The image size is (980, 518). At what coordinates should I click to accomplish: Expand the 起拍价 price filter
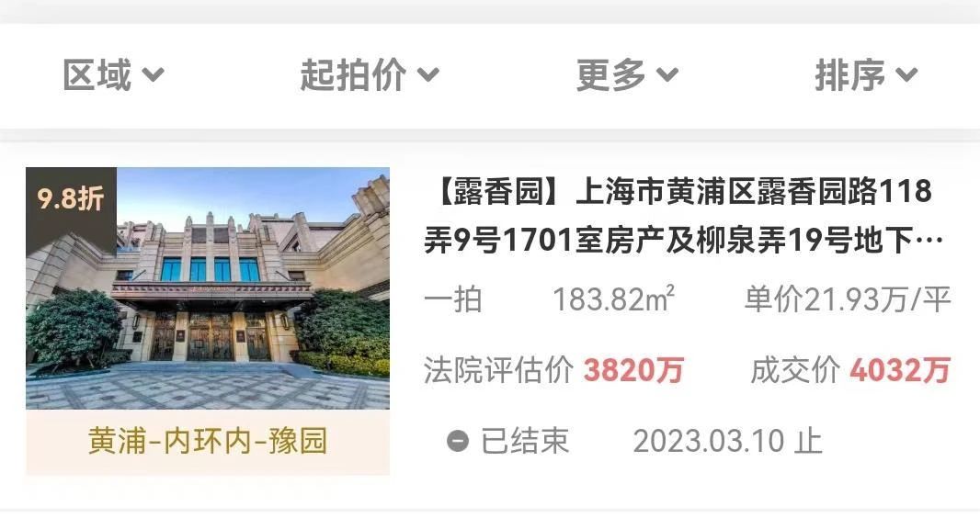(x=370, y=75)
